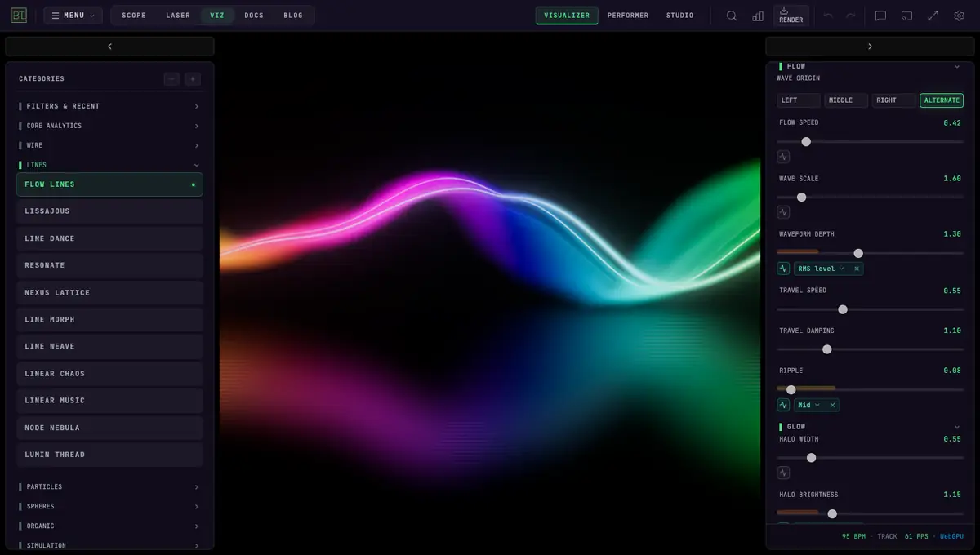Open the Mid source dropdown

point(809,405)
